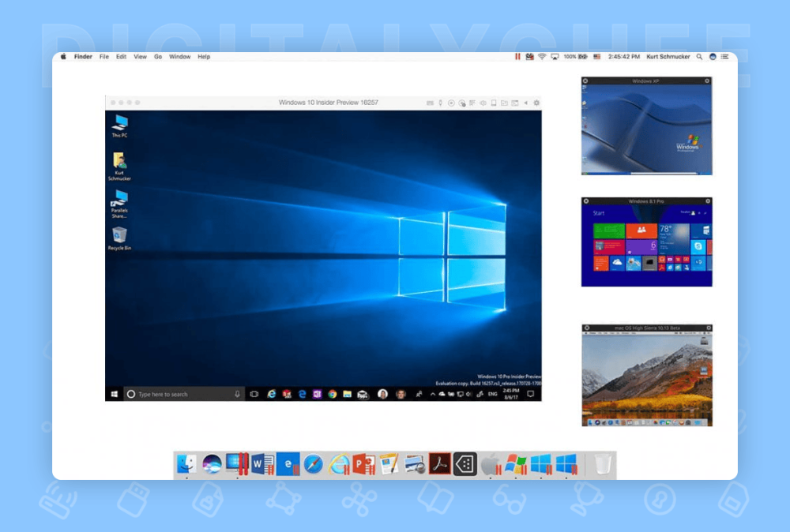Launch Internet Explorer from the Mac dock
The width and height of the screenshot is (790, 532).
point(339,464)
